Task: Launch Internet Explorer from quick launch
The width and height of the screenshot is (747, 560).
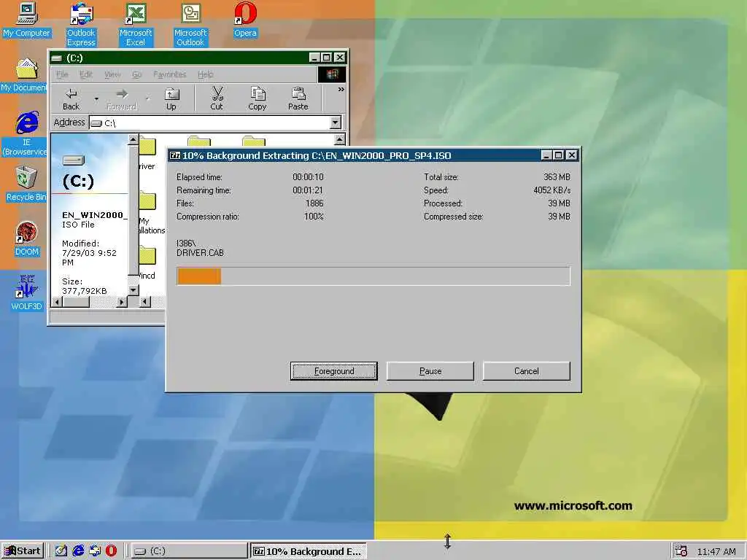Action: [x=78, y=551]
